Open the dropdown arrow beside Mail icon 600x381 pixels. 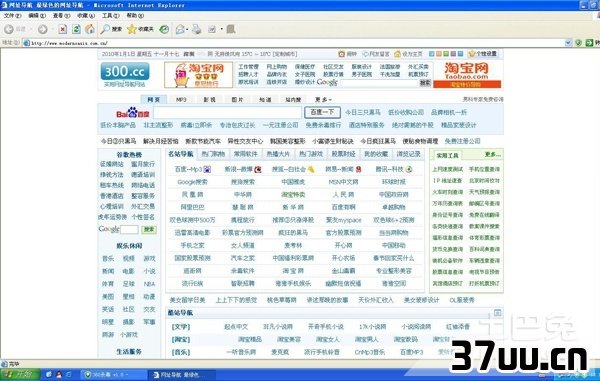tap(187, 29)
